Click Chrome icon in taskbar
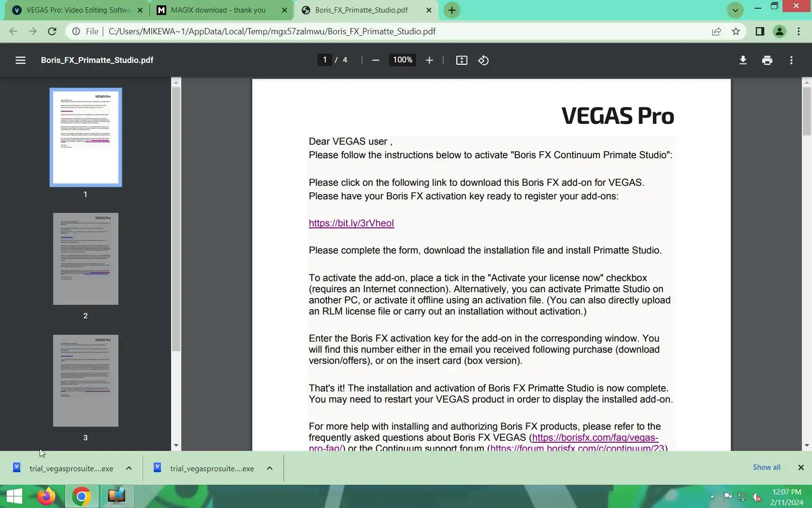The width and height of the screenshot is (812, 508). tap(82, 496)
